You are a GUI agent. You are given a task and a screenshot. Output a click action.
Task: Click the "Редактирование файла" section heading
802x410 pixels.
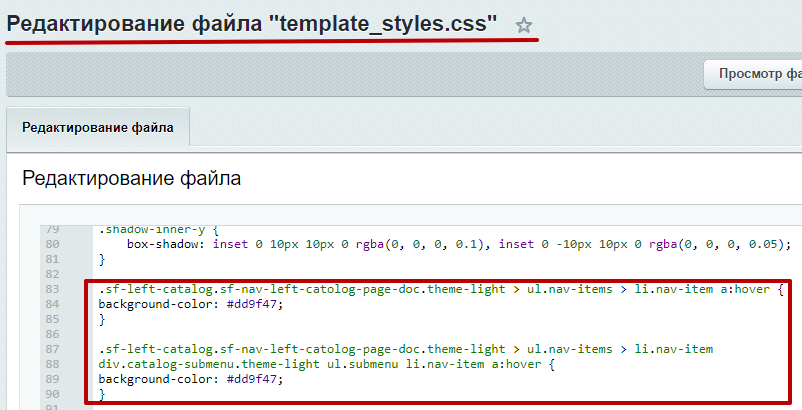click(x=131, y=179)
